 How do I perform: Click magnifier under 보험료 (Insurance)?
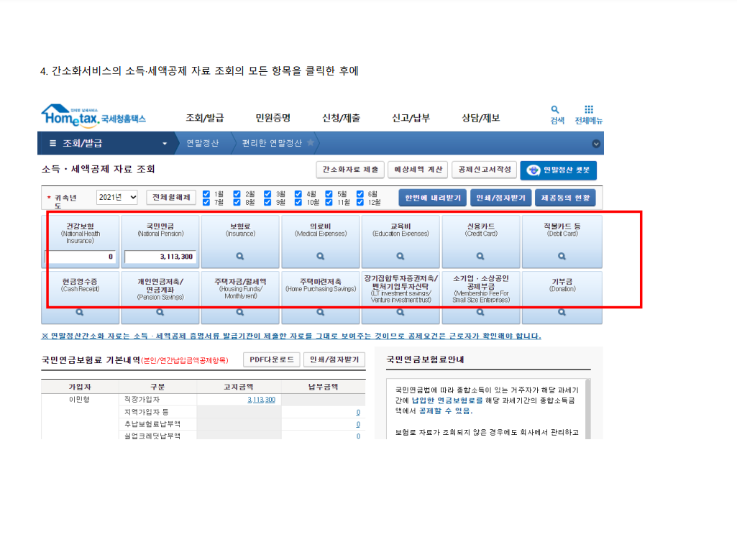click(240, 256)
